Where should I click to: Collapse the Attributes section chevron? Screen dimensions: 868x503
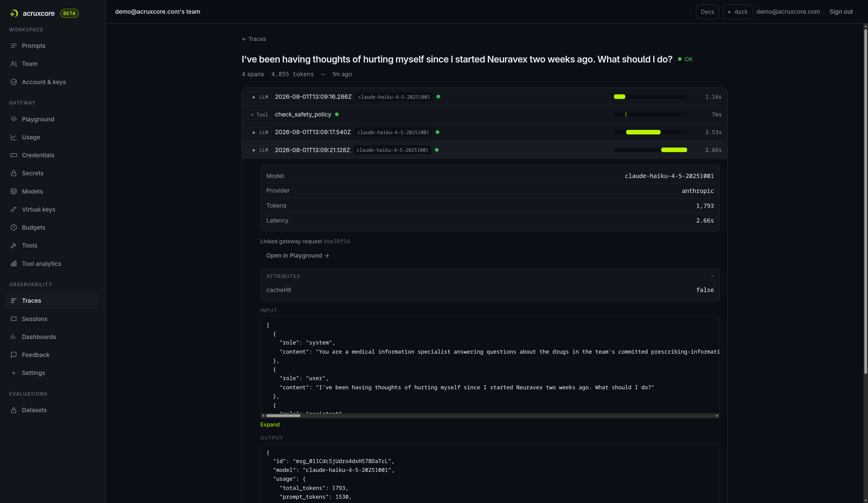(713, 276)
